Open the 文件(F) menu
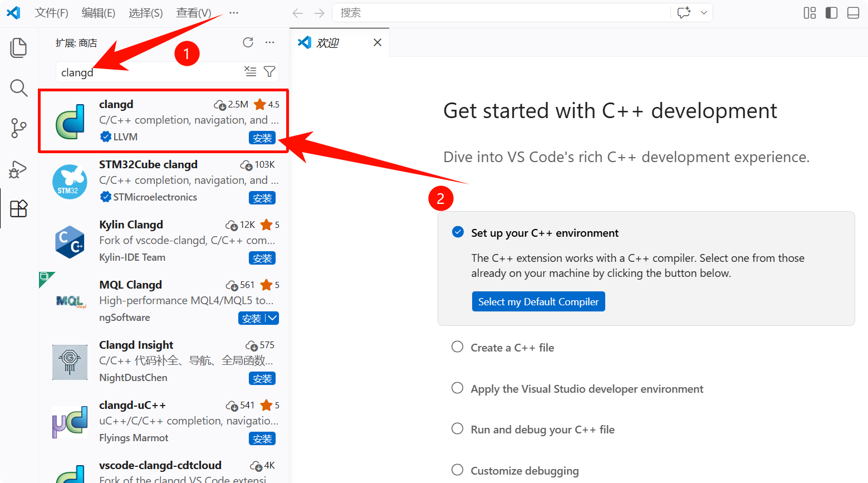The image size is (868, 483). pyautogui.click(x=51, y=13)
